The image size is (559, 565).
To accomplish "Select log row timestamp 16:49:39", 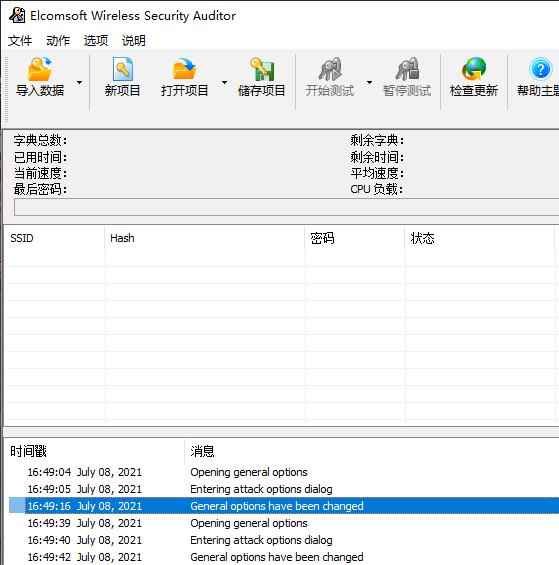I will tap(85, 523).
